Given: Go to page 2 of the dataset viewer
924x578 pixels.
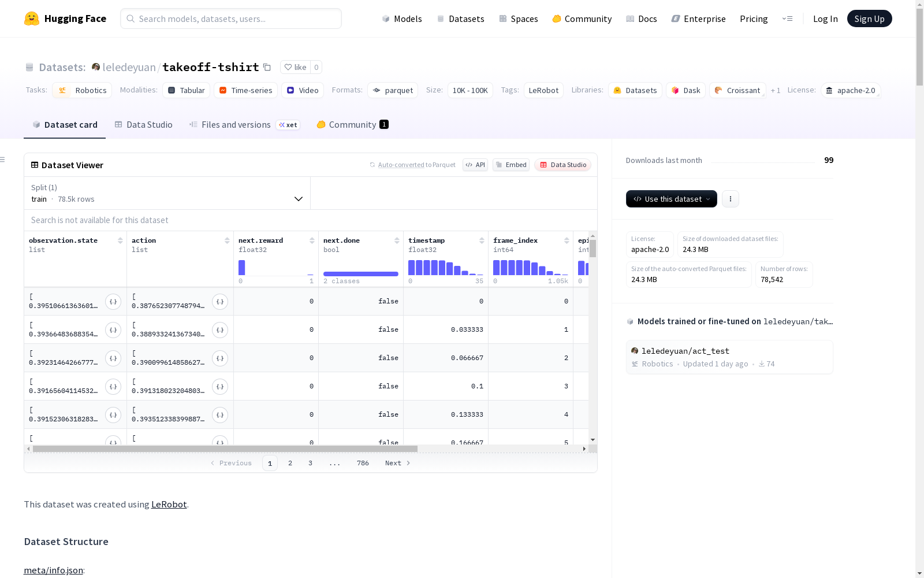Looking at the screenshot, I should tap(290, 463).
